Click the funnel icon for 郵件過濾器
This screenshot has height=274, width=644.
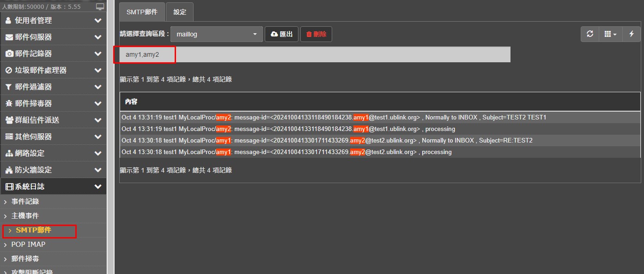point(9,87)
